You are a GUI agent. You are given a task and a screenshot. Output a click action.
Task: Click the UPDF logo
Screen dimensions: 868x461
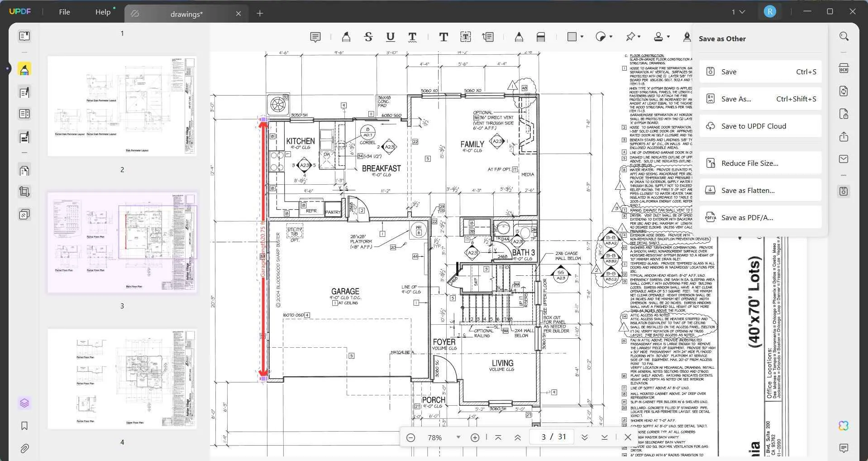coord(20,12)
